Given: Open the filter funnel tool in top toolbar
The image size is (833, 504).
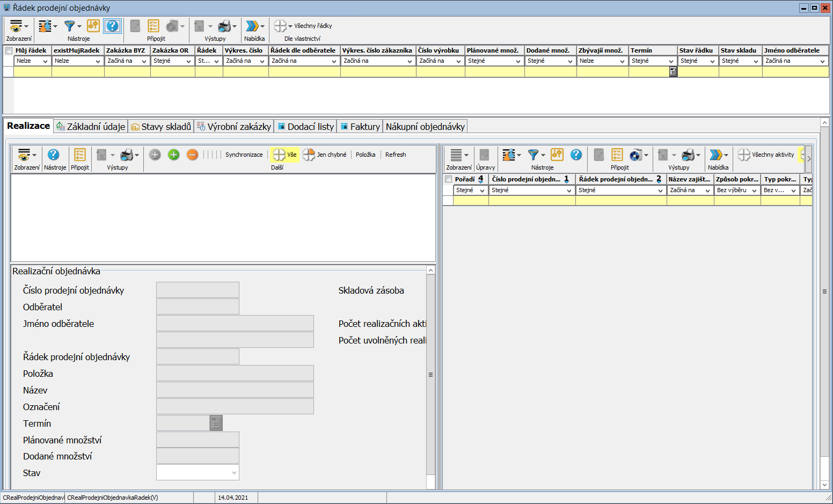Looking at the screenshot, I should click(x=69, y=26).
